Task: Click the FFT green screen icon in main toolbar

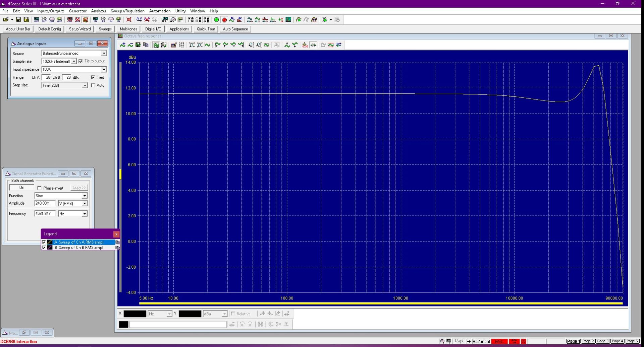Action: pos(288,20)
